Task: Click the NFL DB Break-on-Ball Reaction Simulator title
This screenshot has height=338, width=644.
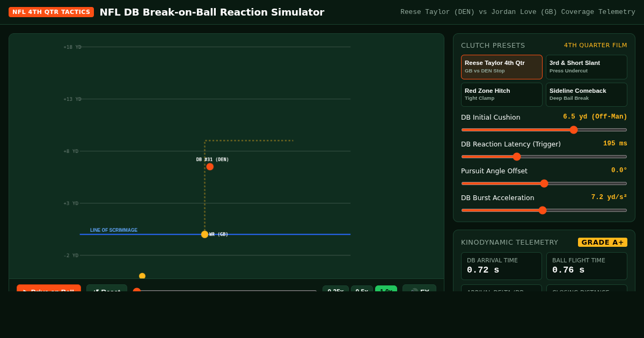Action: click(212, 12)
